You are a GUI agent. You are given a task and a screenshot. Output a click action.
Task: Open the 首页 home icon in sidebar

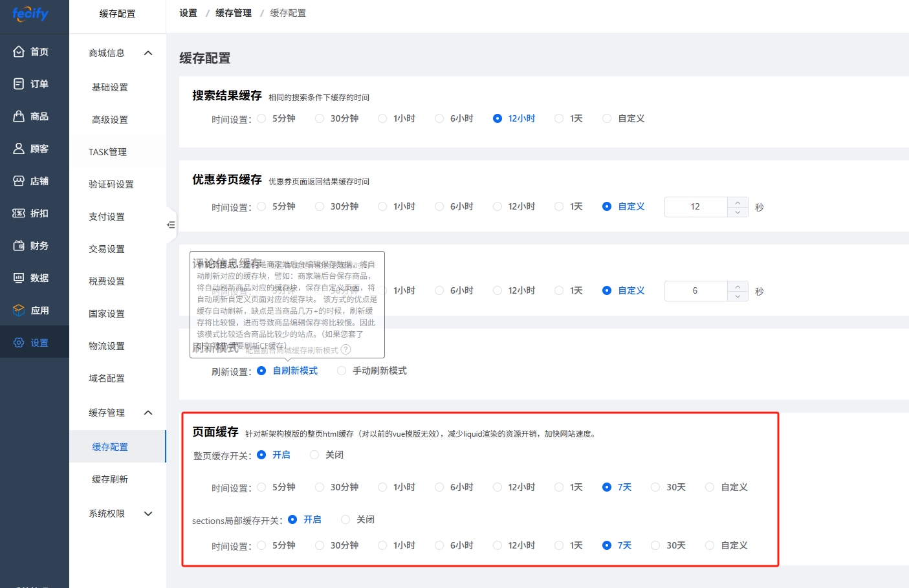pyautogui.click(x=19, y=52)
